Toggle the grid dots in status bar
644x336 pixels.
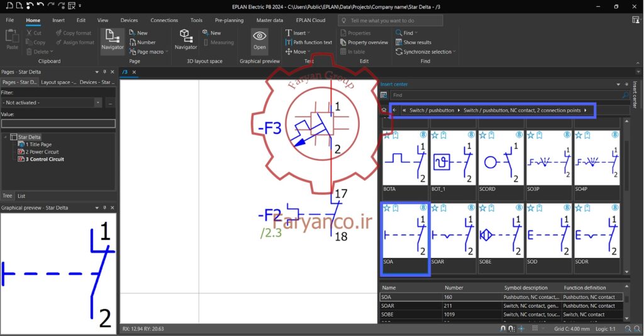(x=535, y=328)
